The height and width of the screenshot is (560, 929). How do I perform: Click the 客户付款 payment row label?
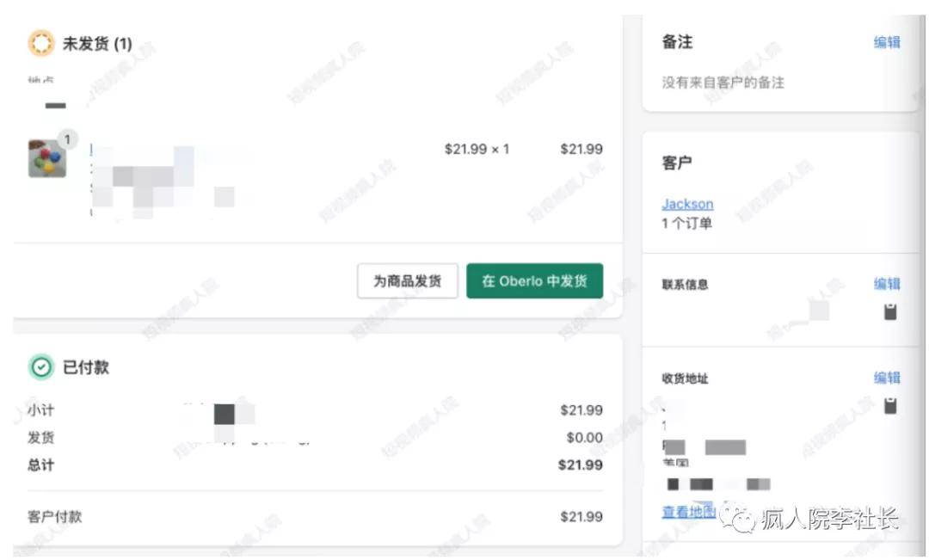(x=55, y=517)
